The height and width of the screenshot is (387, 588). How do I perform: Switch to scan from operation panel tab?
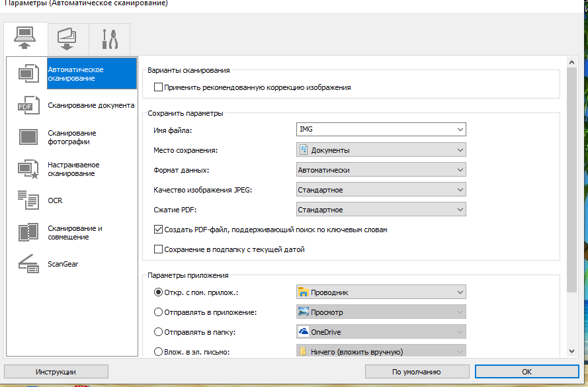[68, 39]
